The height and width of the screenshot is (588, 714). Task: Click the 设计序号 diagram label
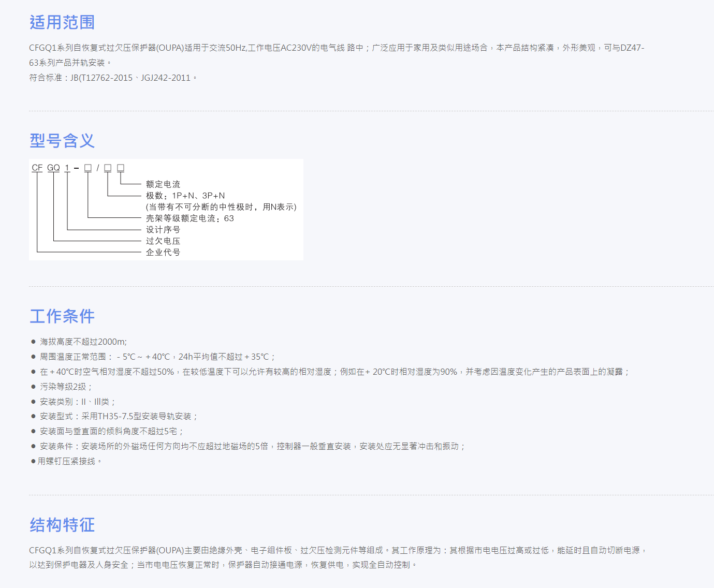[x=162, y=229]
